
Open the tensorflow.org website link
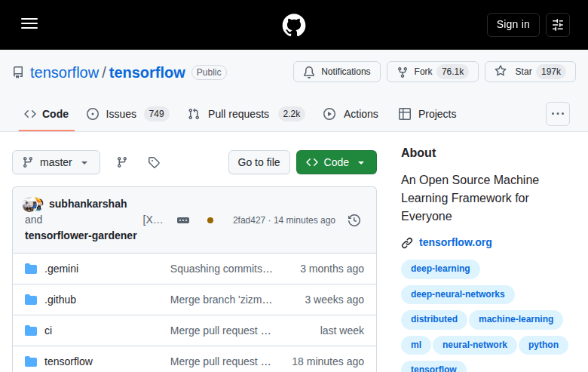tap(455, 242)
